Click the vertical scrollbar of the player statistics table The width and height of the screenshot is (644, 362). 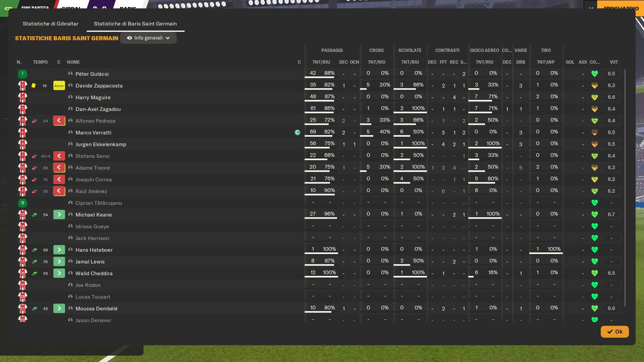tap(625, 187)
